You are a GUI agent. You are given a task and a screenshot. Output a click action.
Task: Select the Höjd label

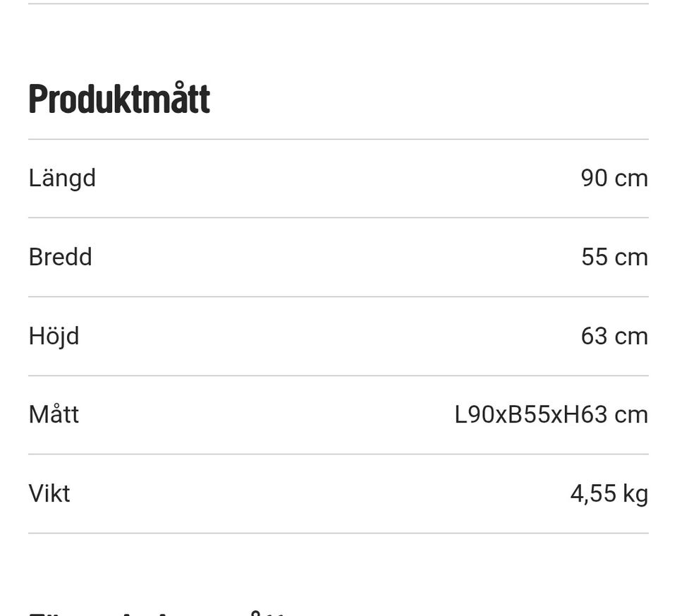pyautogui.click(x=54, y=336)
